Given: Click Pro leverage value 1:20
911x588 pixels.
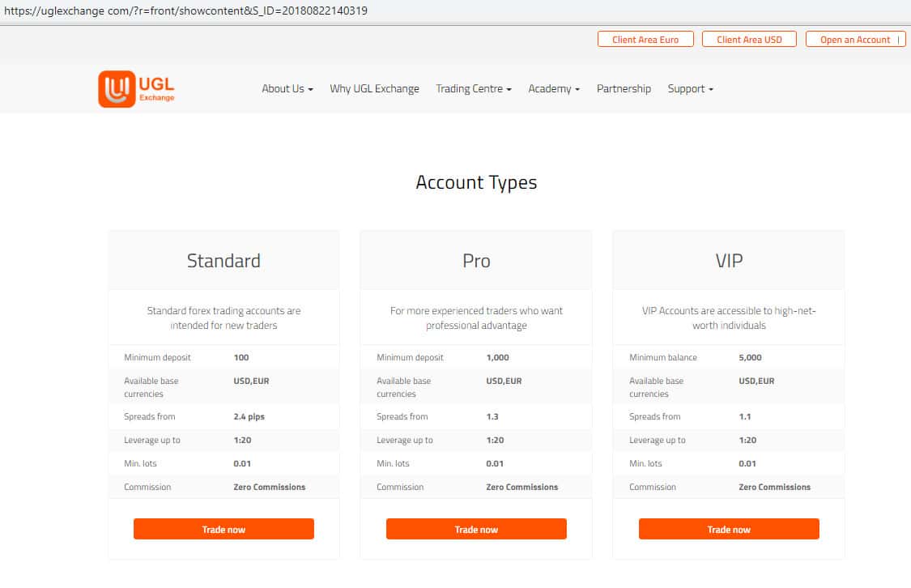Looking at the screenshot, I should click(495, 441).
